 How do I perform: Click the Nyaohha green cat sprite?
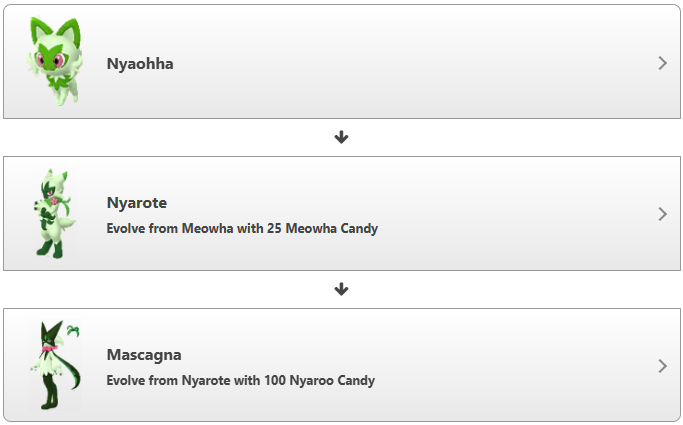[51, 62]
